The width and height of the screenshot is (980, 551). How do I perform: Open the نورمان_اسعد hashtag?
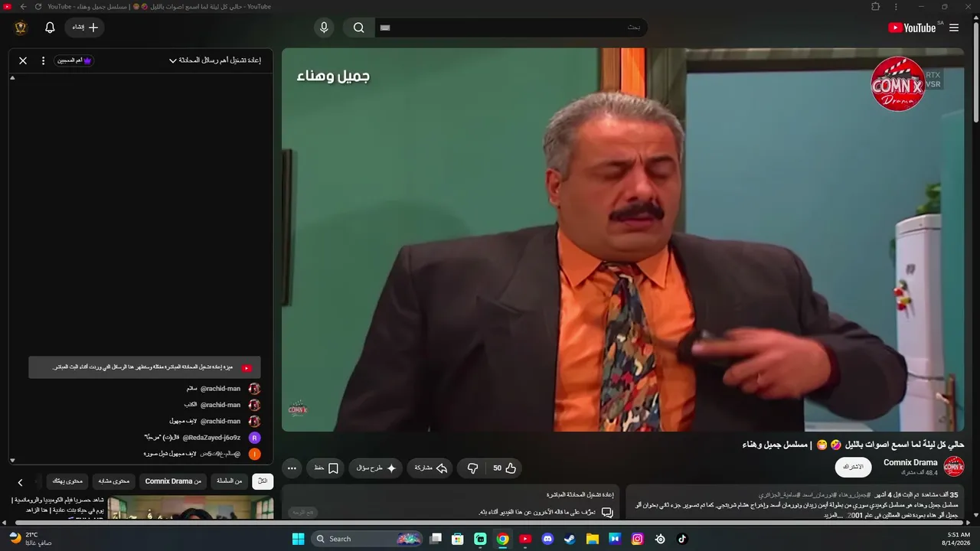821,495
